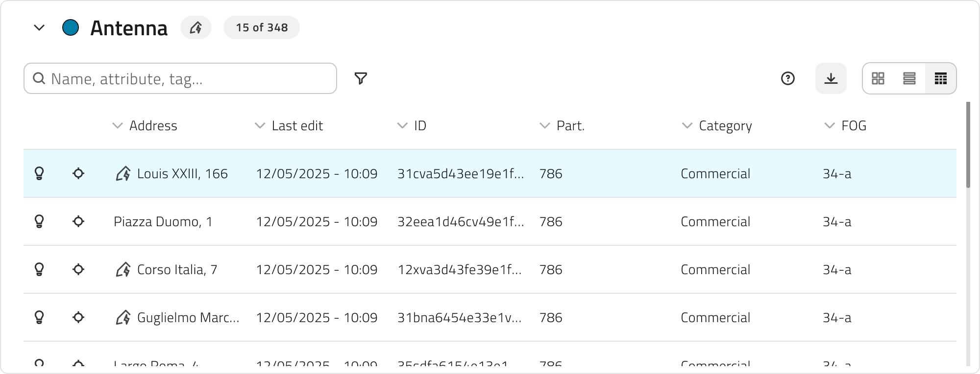This screenshot has width=980, height=374.
Task: Toggle lightbulb for Guglielmo Marc... row
Action: 39,318
